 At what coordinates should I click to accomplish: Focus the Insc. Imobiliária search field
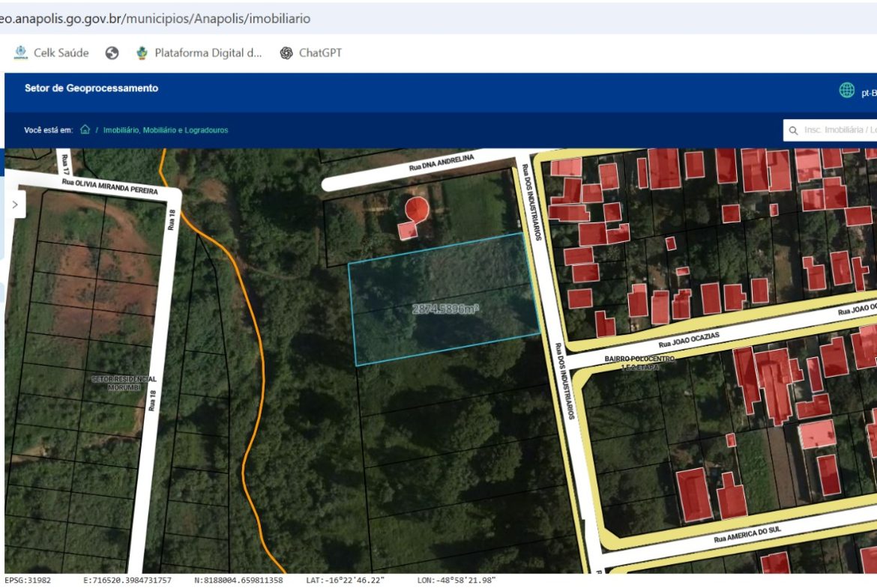(x=838, y=130)
